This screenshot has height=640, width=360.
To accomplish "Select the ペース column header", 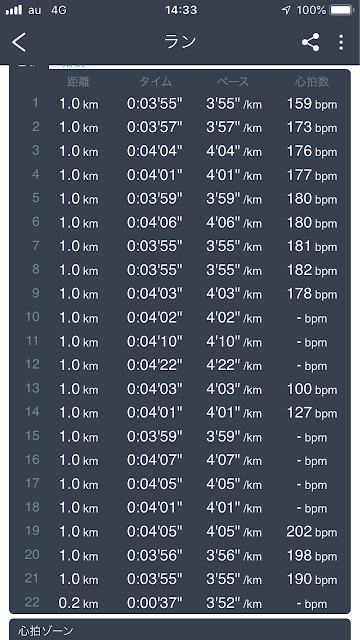I will point(233,82).
